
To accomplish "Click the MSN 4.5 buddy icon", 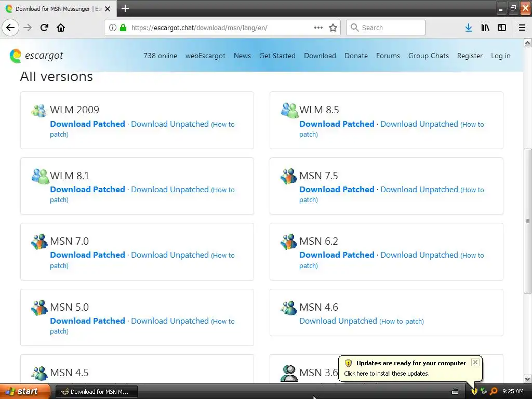I will pyautogui.click(x=39, y=373).
